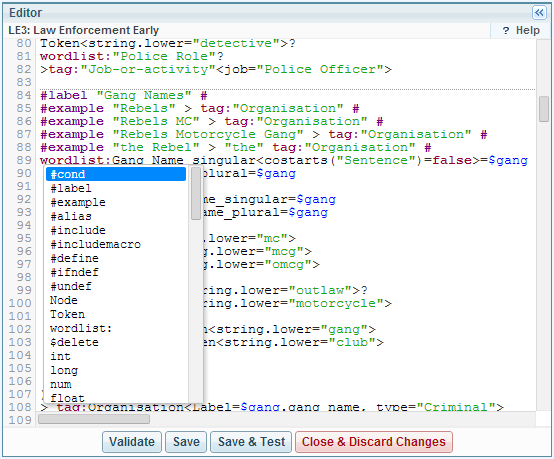Screen dimensions: 554x459
Task: Select #undef in autocomplete popup
Action: (116, 286)
